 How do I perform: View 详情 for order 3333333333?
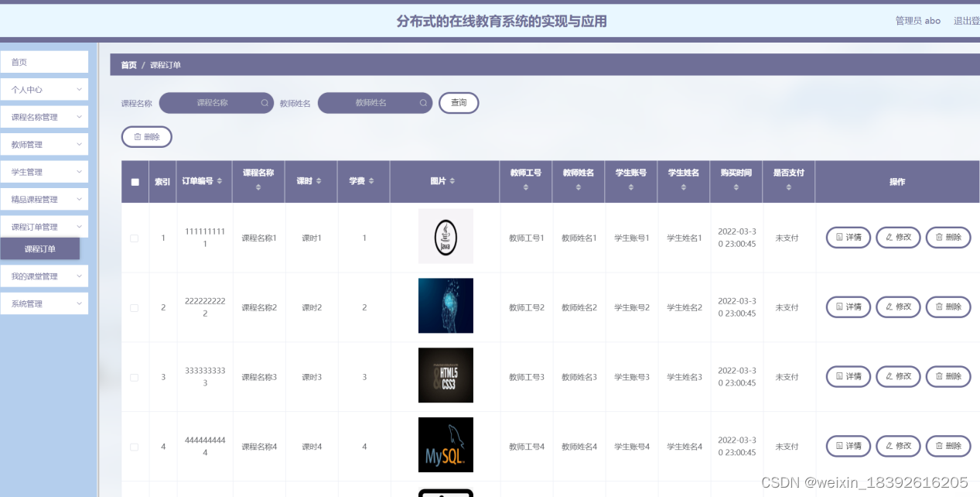pos(849,376)
